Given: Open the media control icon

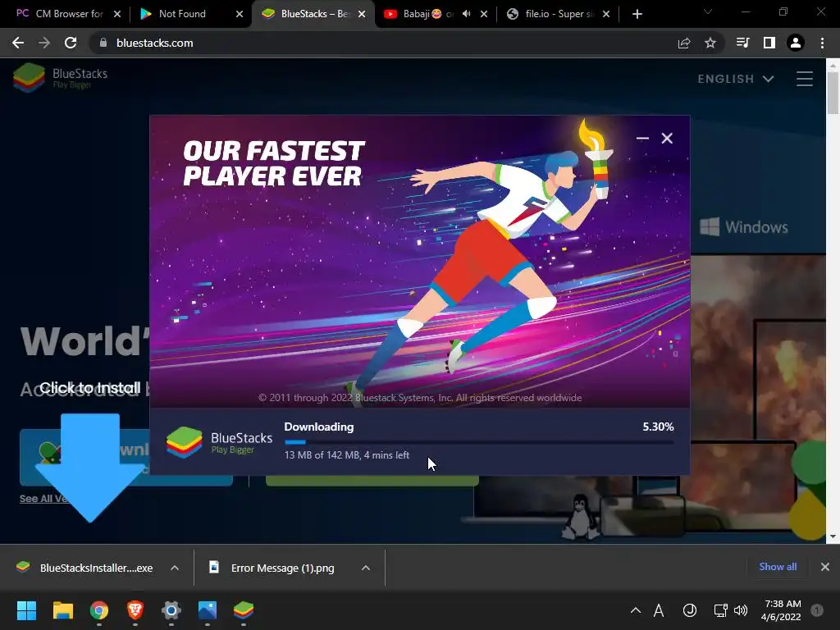Looking at the screenshot, I should click(742, 43).
